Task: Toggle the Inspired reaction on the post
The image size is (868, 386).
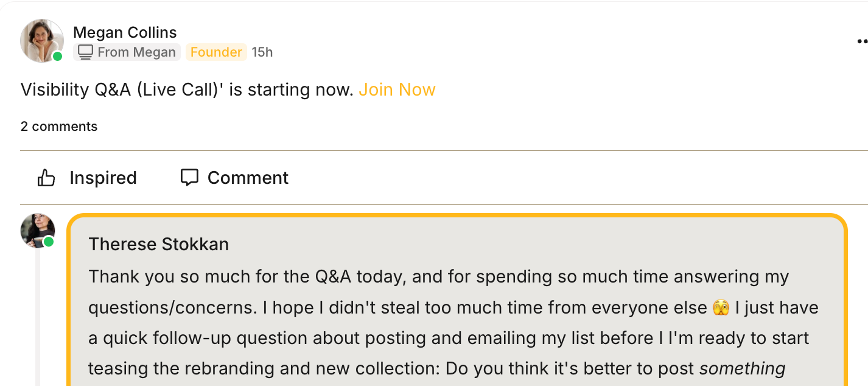Action: [x=85, y=177]
